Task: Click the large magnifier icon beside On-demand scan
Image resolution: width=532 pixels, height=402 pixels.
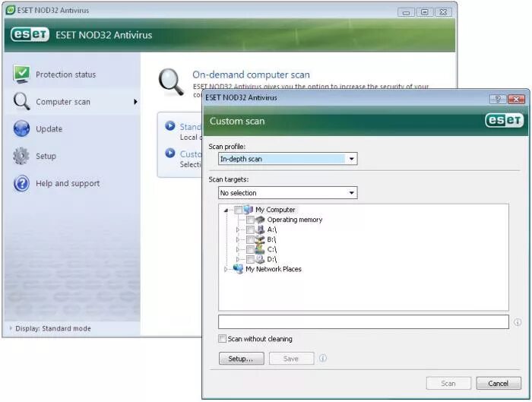Action: pyautogui.click(x=171, y=82)
